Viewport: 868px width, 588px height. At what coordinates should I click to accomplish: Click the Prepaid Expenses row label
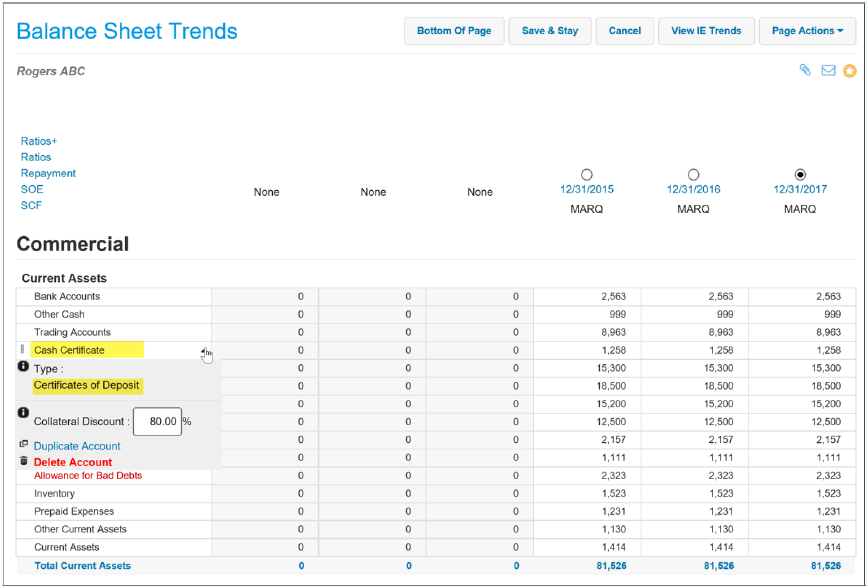[74, 512]
